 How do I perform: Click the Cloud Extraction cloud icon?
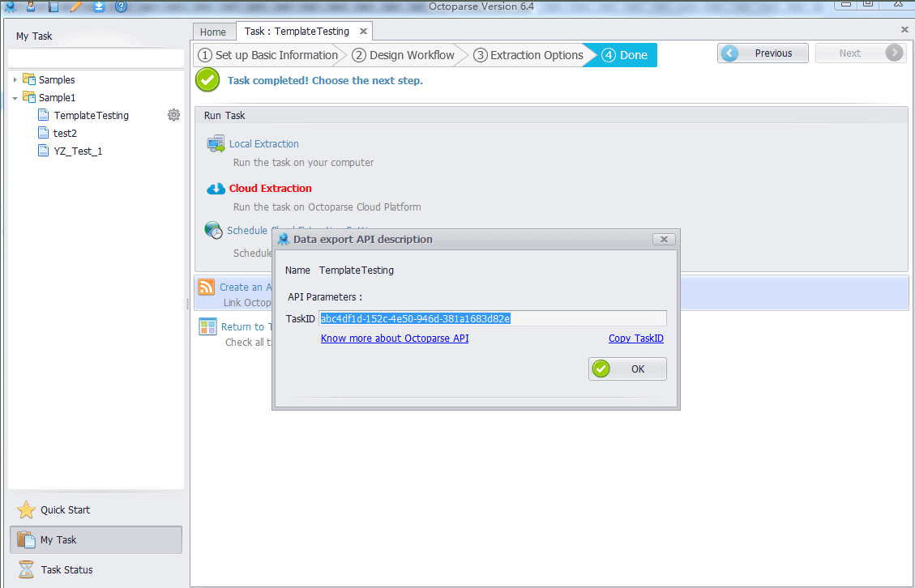(x=216, y=189)
